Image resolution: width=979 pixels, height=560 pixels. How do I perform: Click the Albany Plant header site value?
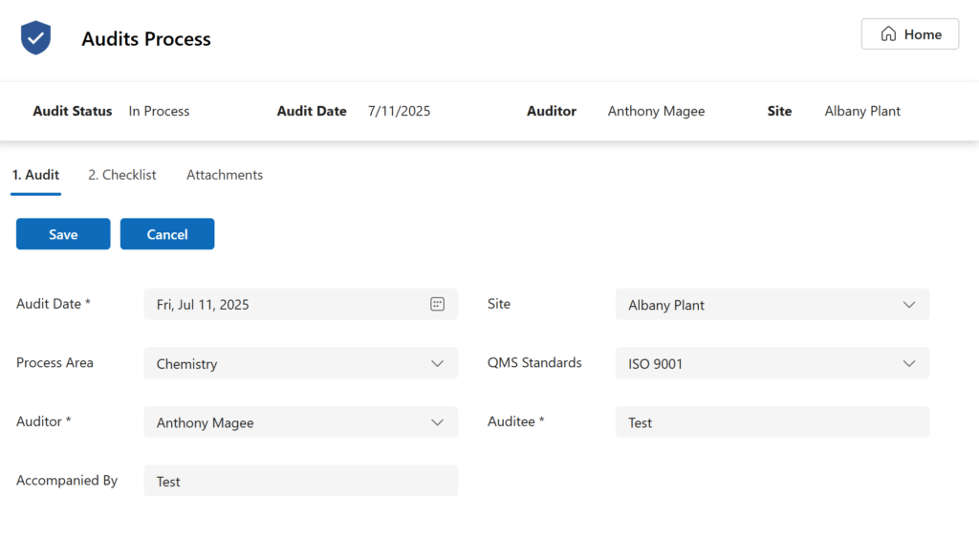[x=862, y=111]
